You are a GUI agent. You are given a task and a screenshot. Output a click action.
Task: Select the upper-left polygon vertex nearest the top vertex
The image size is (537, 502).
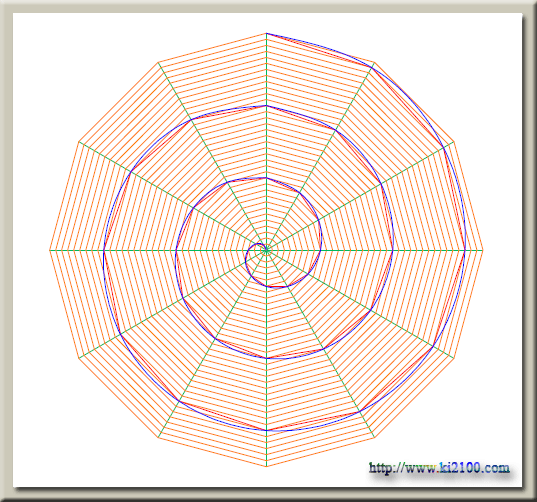pyautogui.click(x=159, y=63)
